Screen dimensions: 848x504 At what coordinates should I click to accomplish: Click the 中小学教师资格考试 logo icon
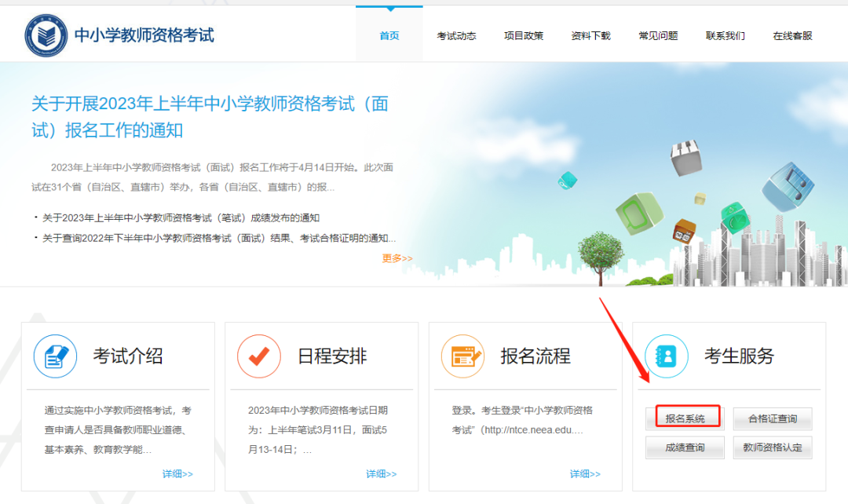[49, 33]
